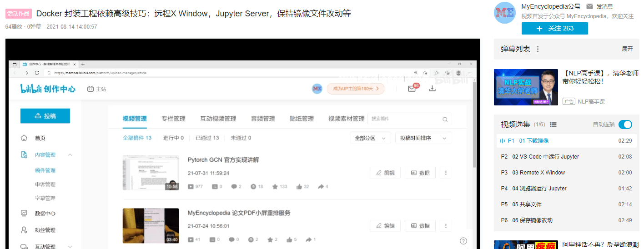Click 编辑 for 论文PDF小屏重排服务 video
The width and height of the screenshot is (644, 249).
[x=385, y=226]
